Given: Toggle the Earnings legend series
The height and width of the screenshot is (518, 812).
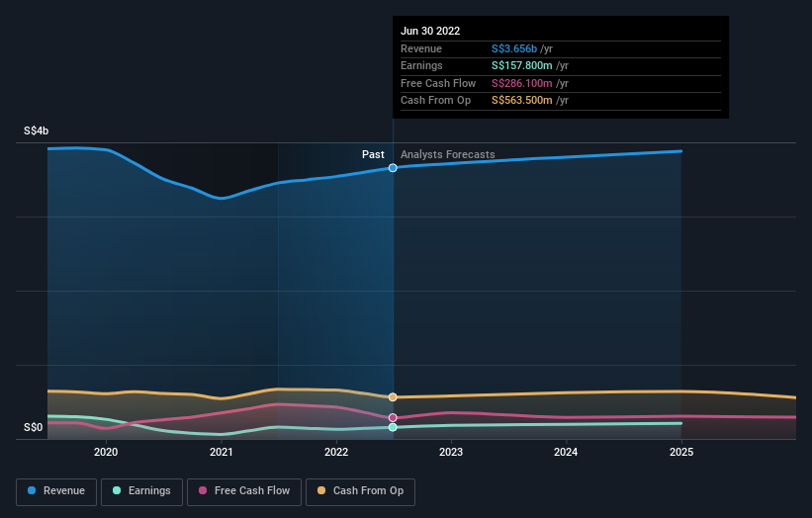Looking at the screenshot, I should coord(141,491).
